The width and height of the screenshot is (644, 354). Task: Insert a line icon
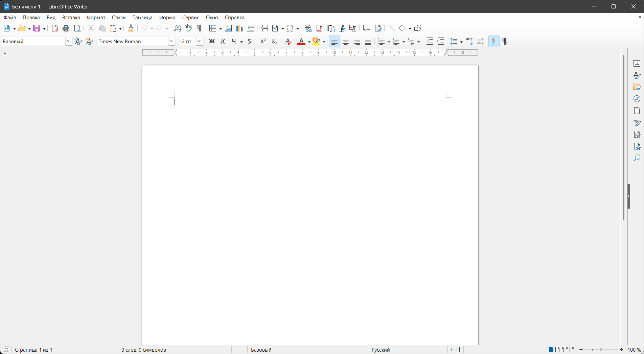coord(391,28)
